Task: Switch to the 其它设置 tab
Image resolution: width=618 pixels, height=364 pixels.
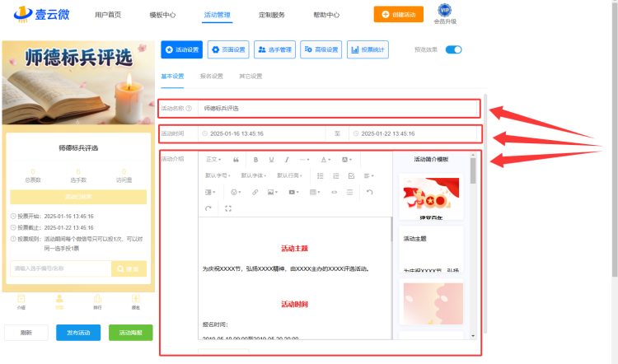Action: point(250,77)
